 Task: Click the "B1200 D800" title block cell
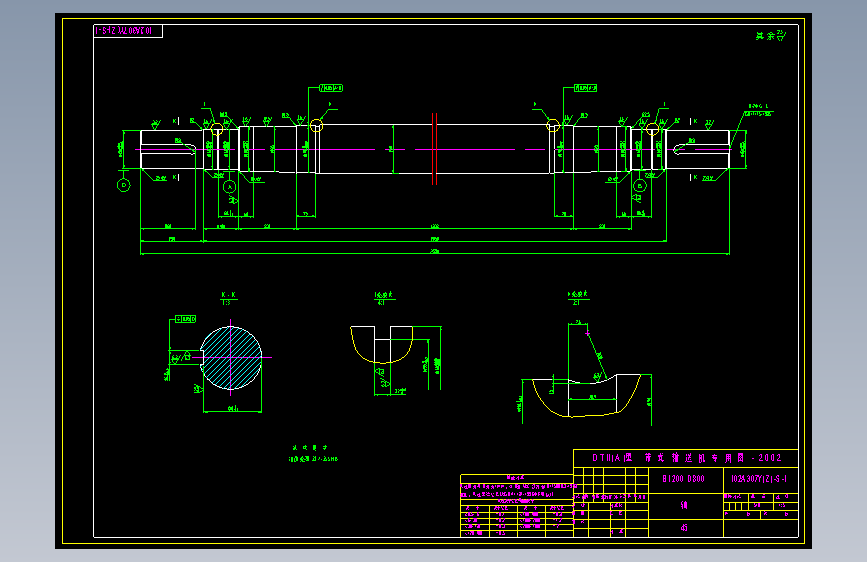pyautogui.click(x=685, y=479)
